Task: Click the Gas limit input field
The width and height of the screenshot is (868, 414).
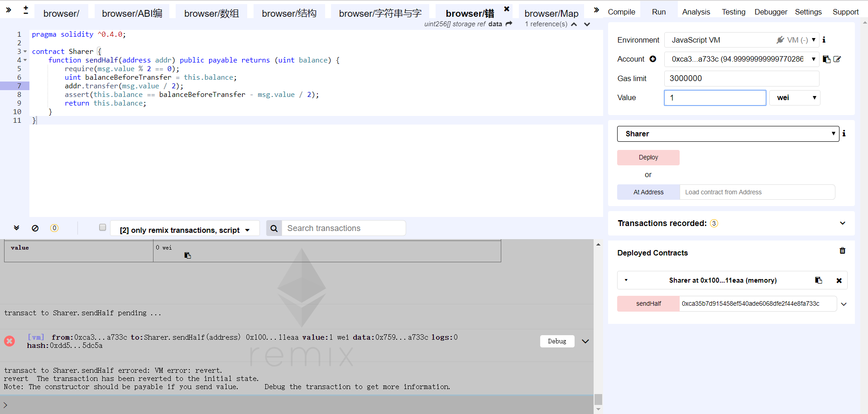Action: (x=742, y=78)
